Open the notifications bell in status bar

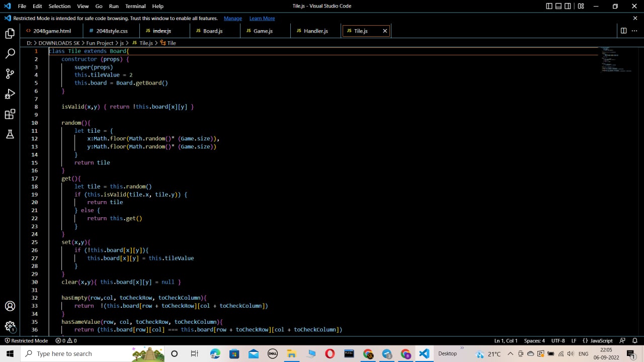click(x=635, y=340)
